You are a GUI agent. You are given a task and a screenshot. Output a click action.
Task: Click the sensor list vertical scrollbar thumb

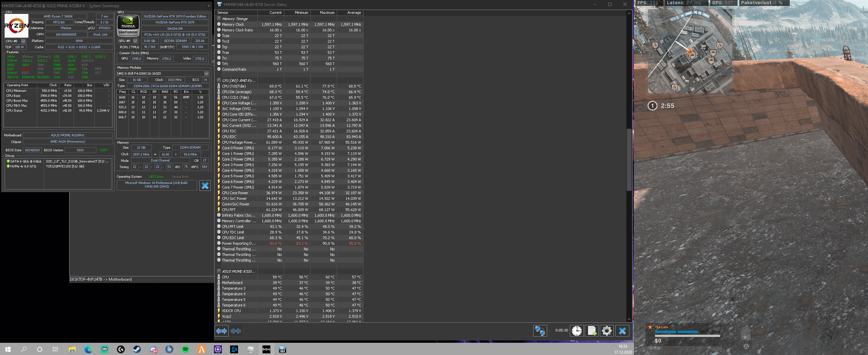[x=629, y=160]
